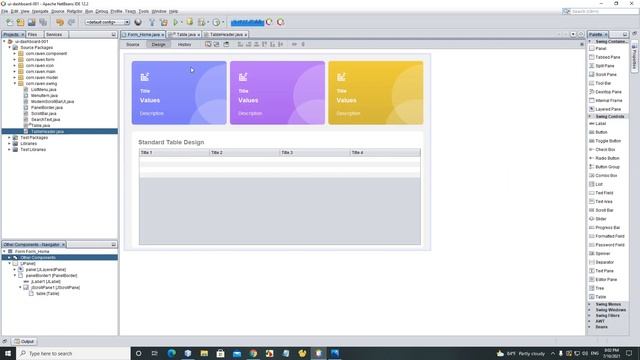
Task: Click the Connection Mode icon in designer toolbar
Action: [x=217, y=44]
